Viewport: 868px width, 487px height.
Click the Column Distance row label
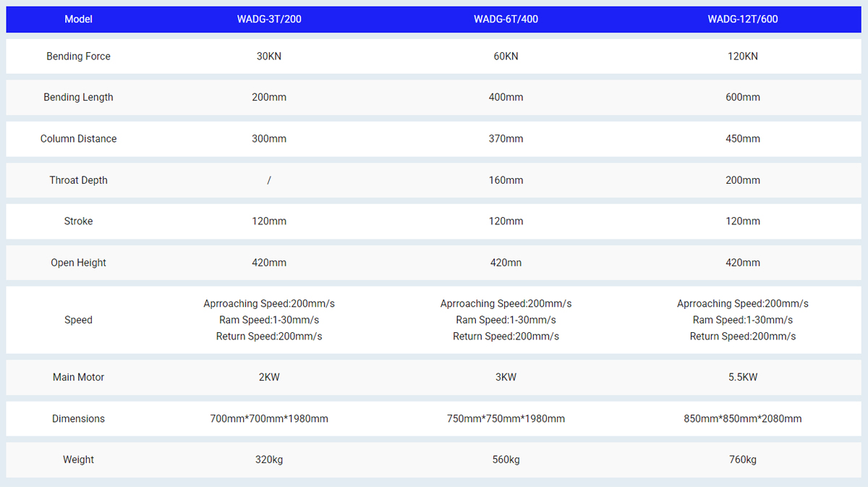78,139
